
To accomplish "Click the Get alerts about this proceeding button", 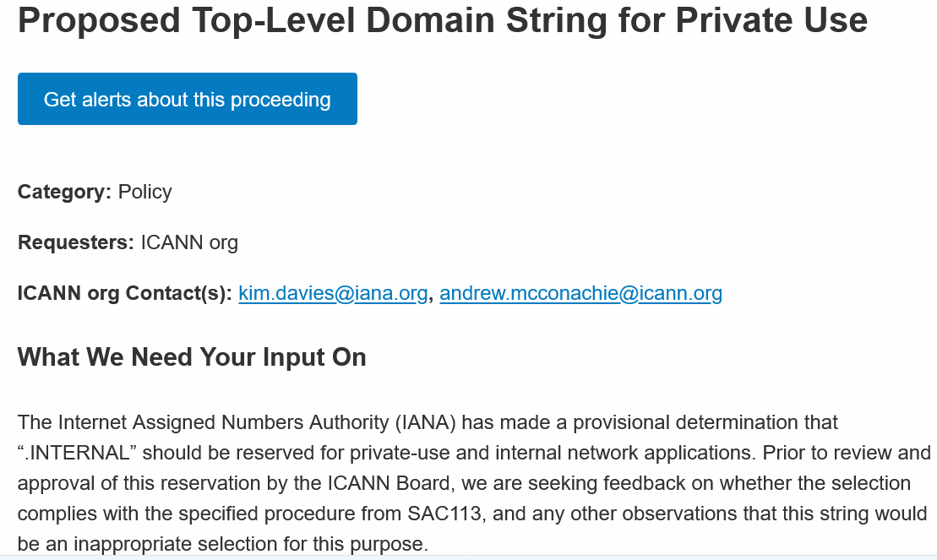I will tap(187, 99).
